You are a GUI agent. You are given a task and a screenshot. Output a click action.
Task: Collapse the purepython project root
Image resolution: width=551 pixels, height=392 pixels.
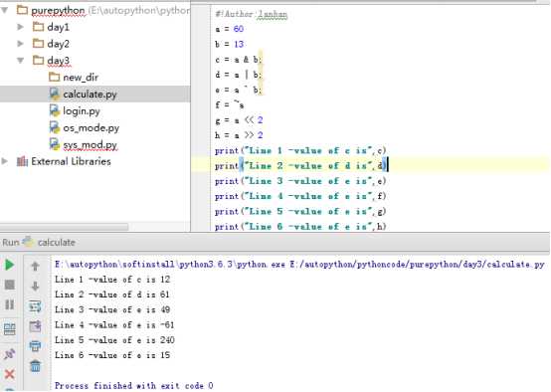tap(5, 10)
